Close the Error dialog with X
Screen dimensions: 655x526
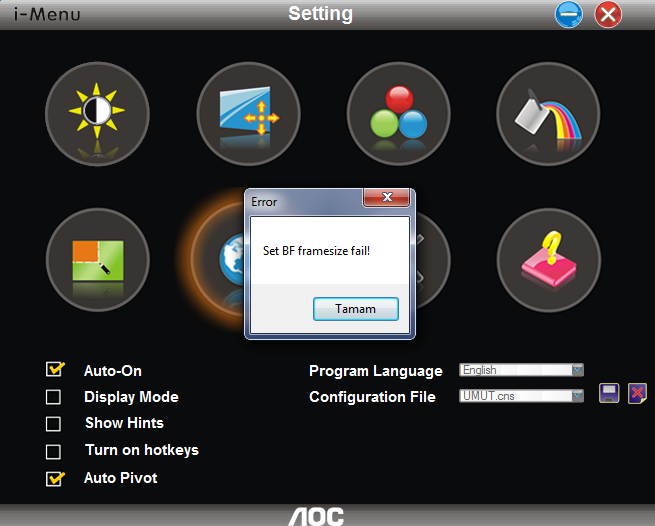click(387, 197)
